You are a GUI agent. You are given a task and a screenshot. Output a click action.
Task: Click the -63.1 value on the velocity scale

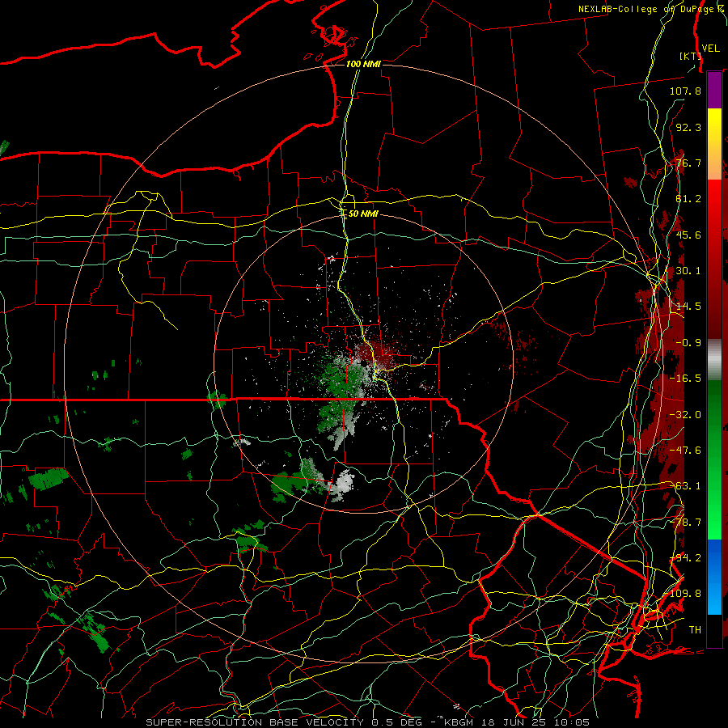[685, 486]
